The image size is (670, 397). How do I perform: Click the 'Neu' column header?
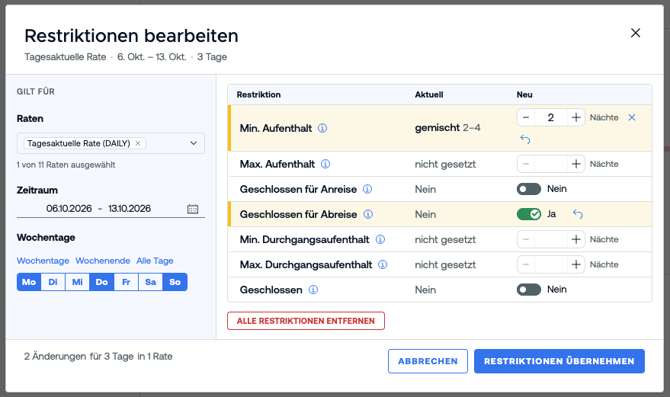pos(524,95)
